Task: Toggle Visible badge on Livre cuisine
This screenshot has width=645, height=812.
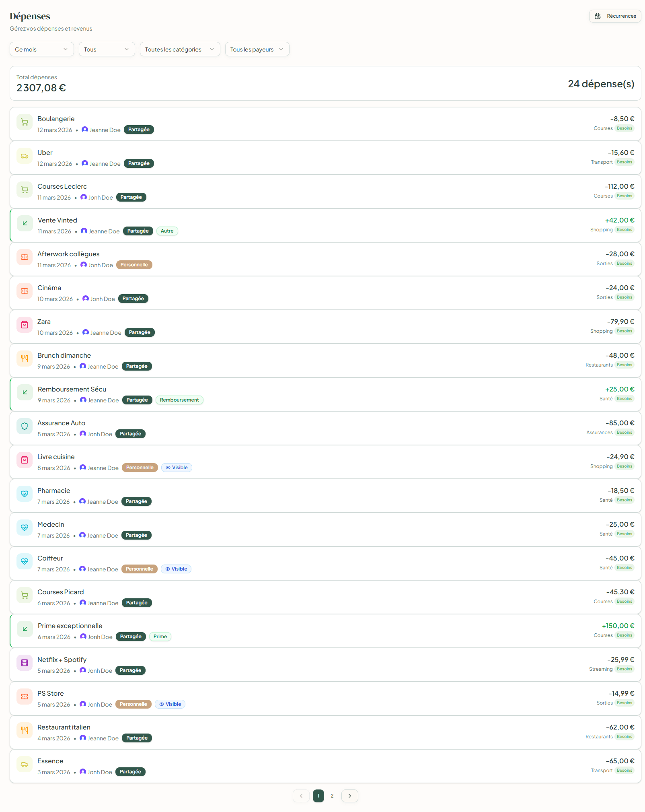Action: tap(177, 468)
